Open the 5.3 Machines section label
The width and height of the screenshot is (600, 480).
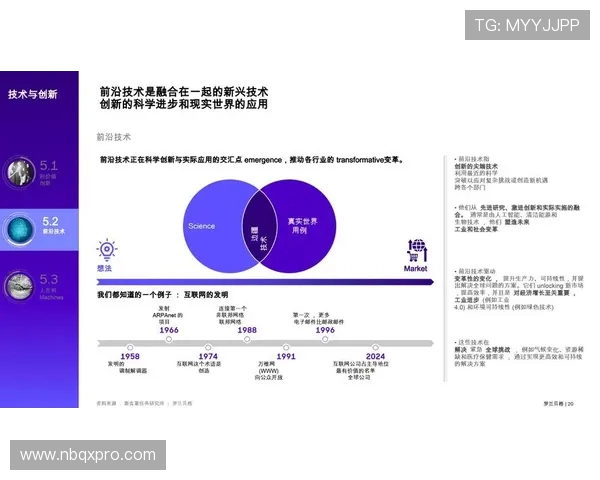click(51, 286)
